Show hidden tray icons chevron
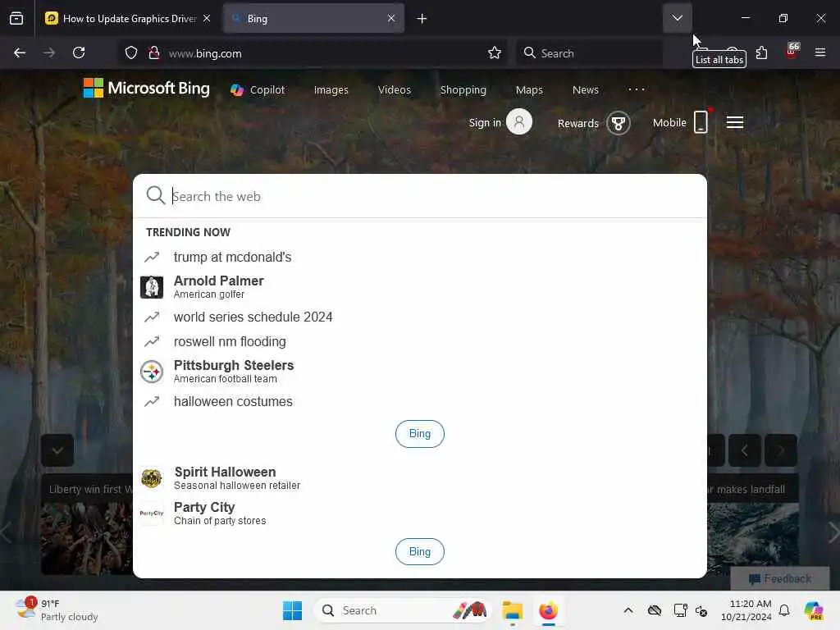The width and height of the screenshot is (840, 630). click(628, 610)
